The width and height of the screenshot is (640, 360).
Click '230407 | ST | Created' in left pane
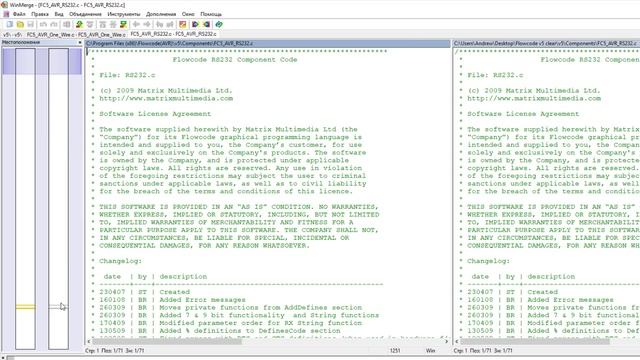145,292
